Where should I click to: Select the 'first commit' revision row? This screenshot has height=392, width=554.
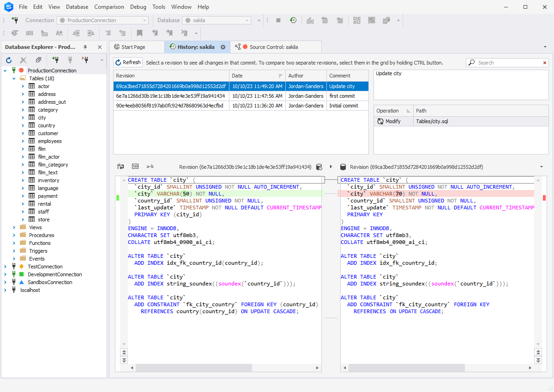pyautogui.click(x=241, y=96)
